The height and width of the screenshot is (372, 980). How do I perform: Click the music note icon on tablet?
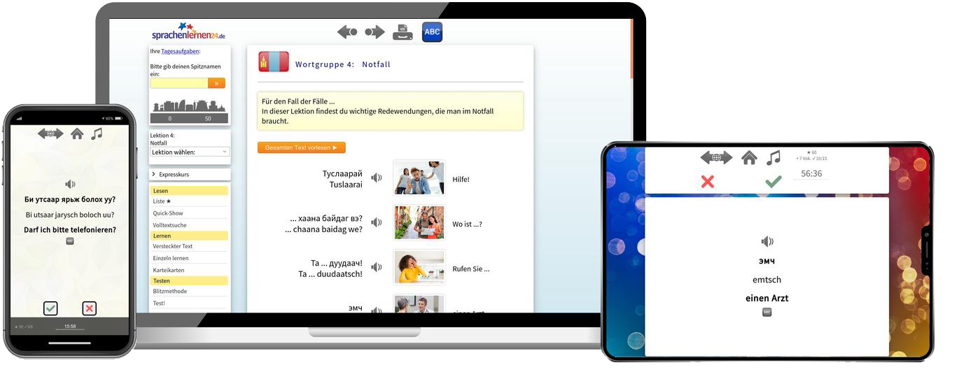coord(773,158)
